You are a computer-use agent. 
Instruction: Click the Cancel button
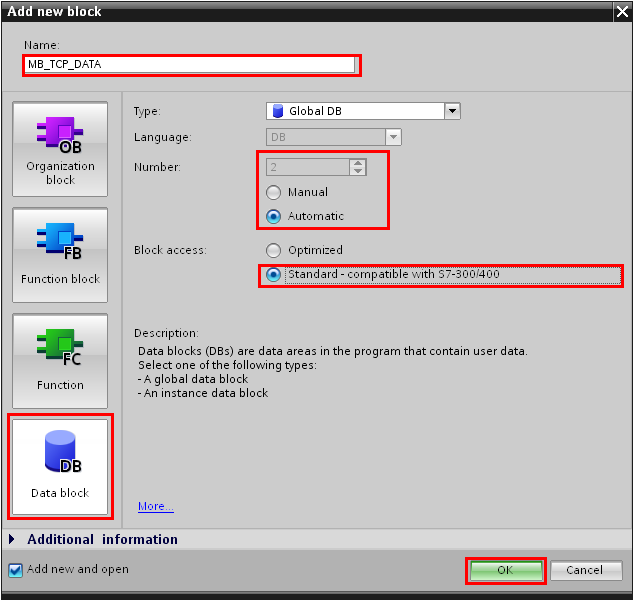point(585,570)
